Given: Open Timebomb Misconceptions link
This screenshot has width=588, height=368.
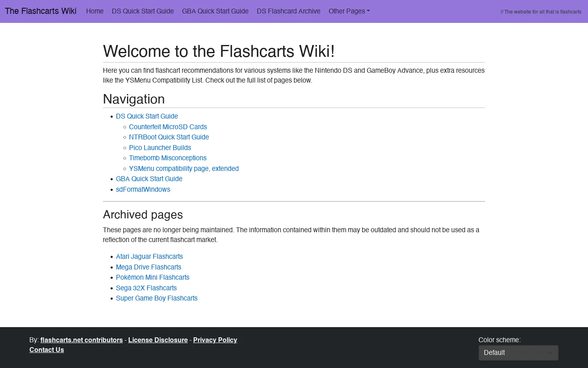Looking at the screenshot, I should click(x=168, y=158).
